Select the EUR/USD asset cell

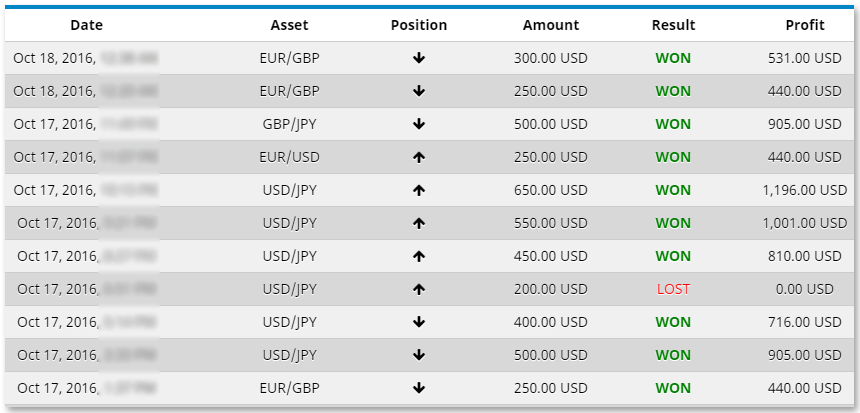[289, 157]
